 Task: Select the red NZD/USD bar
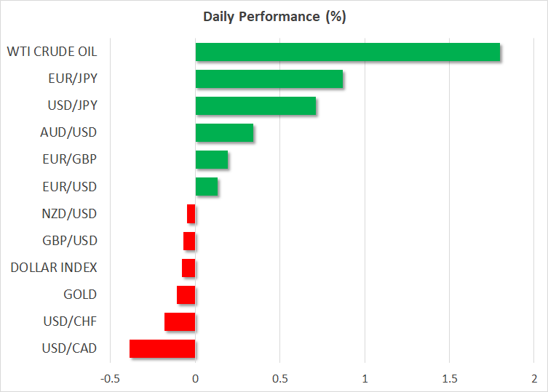point(191,214)
